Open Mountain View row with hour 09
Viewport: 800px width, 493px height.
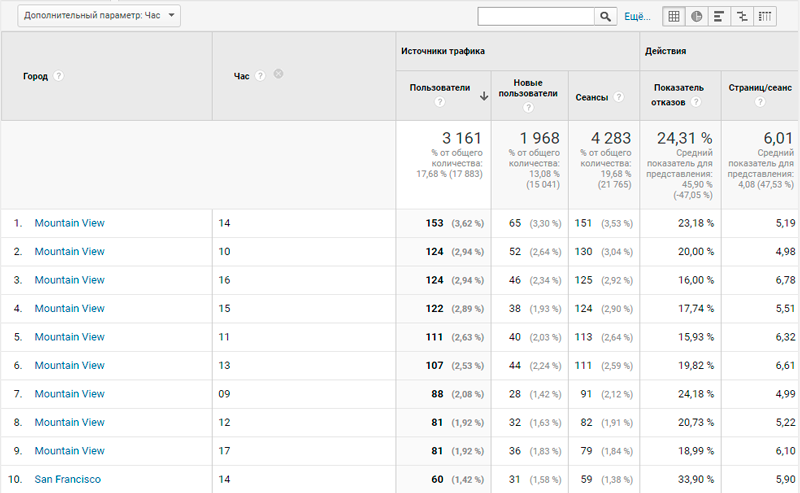coord(69,394)
